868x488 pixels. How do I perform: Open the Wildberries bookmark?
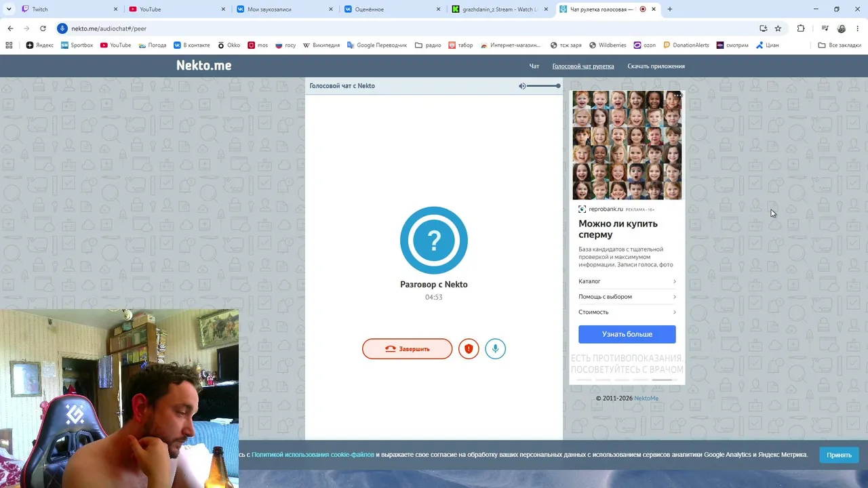click(608, 45)
